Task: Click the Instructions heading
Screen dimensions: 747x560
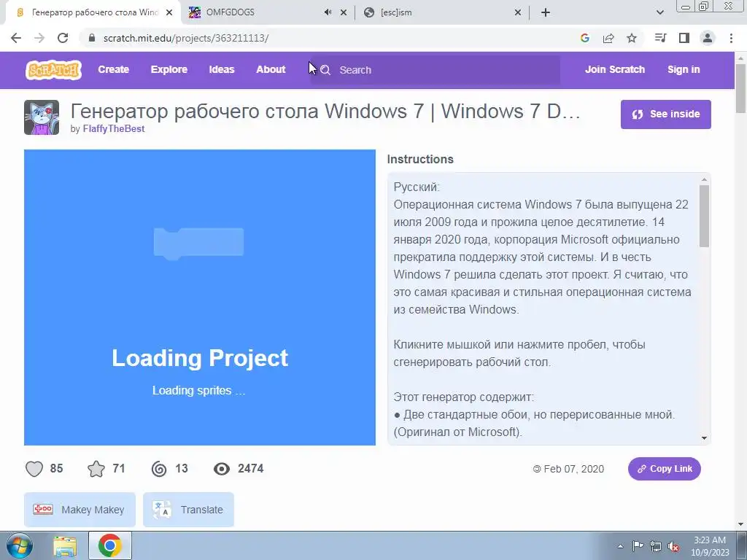Action: (x=420, y=160)
